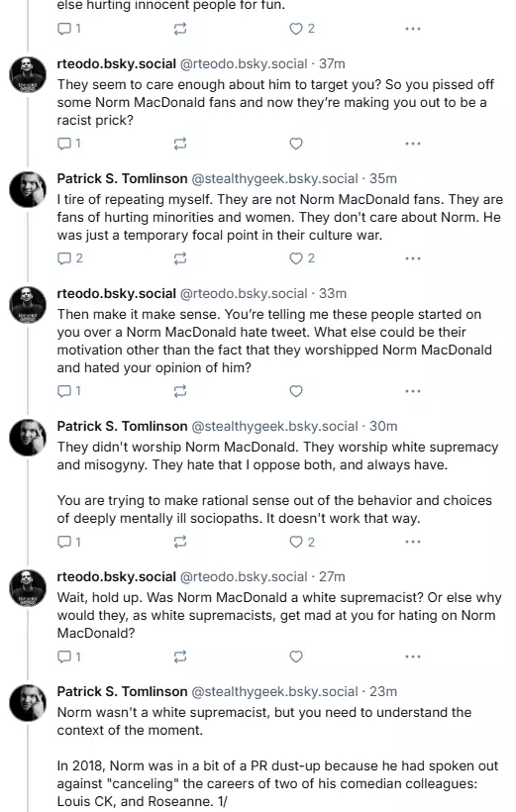The width and height of the screenshot is (516, 812).
Task: Click rteodo's avatar on the 37m post
Action: coord(28,74)
